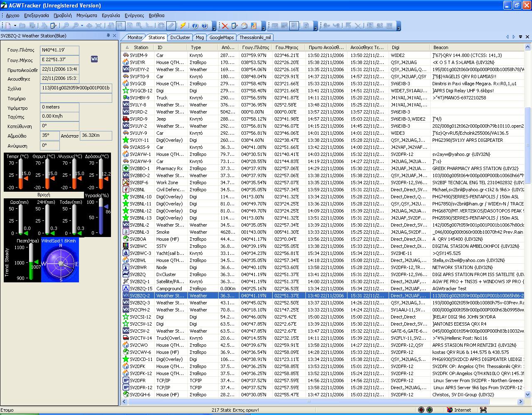
Task: Sort the list by Beacon column header
Action: coord(477,47)
